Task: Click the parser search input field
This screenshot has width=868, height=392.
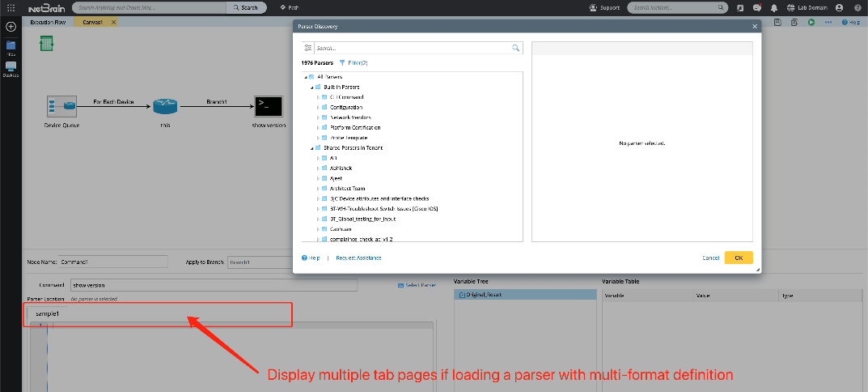Action: (413, 49)
